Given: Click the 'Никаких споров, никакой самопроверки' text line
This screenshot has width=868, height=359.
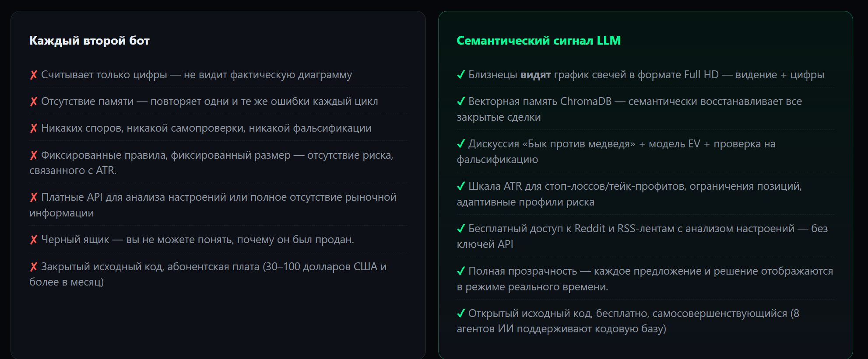Looking at the screenshot, I should pos(206,128).
